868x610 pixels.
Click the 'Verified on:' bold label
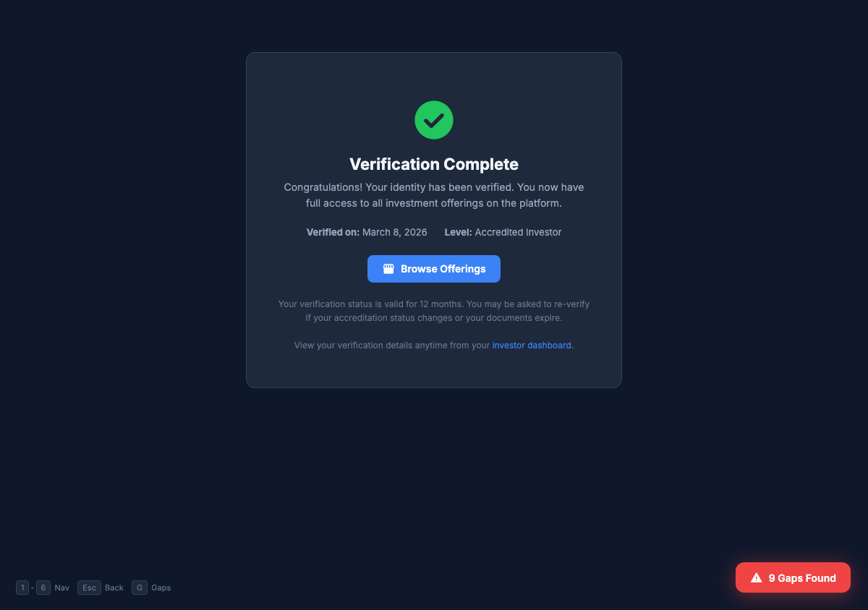332,232
